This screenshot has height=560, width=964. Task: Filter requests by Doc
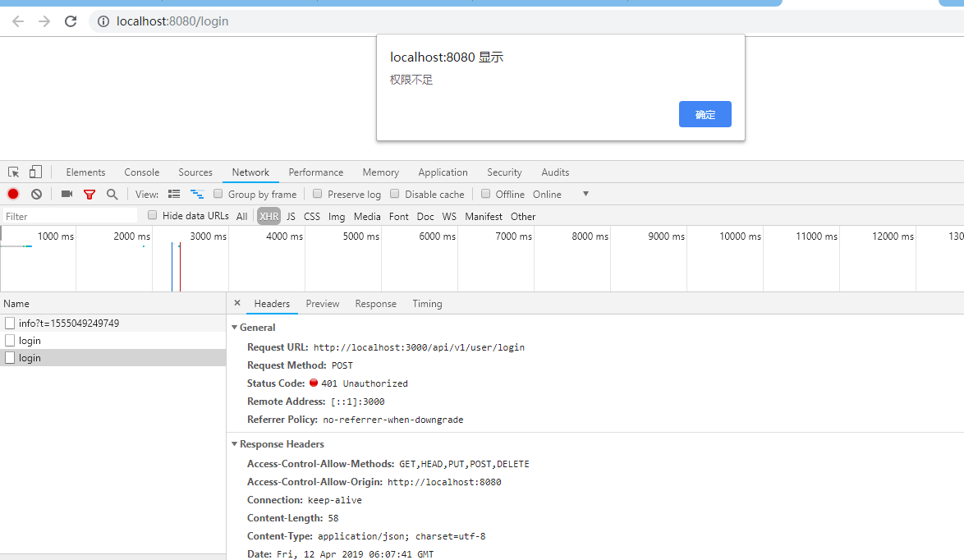pos(425,217)
